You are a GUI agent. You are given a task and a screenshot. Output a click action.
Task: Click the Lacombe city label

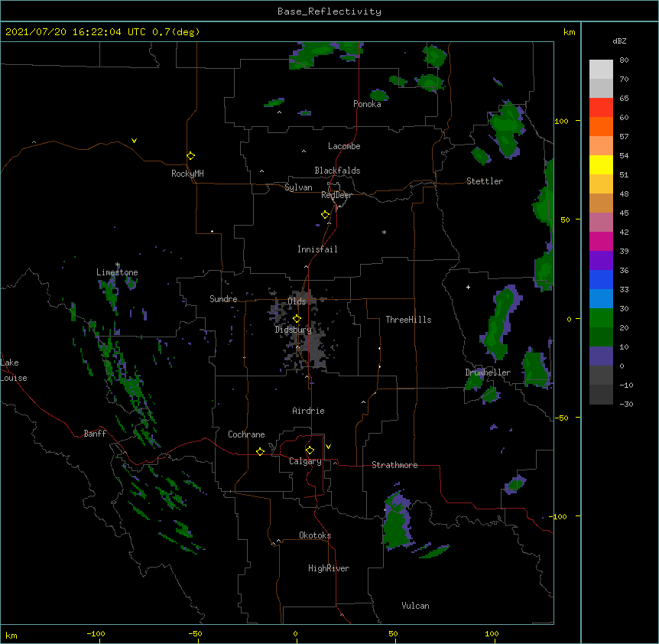tap(344, 146)
